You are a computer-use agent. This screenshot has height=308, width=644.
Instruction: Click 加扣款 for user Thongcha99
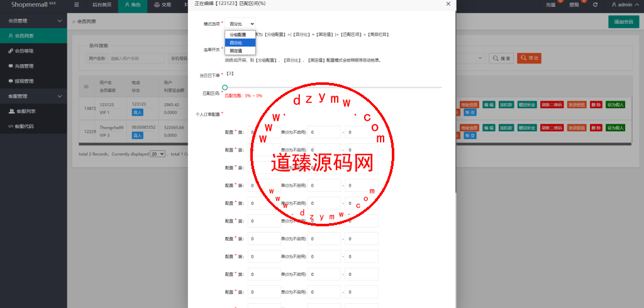pyautogui.click(x=506, y=128)
